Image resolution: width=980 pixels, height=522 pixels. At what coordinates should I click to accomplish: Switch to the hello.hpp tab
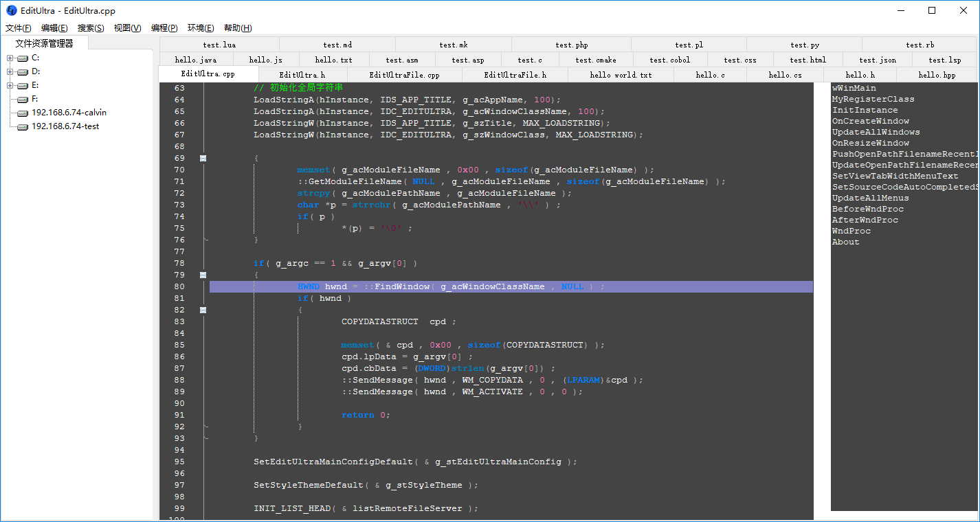coord(937,75)
